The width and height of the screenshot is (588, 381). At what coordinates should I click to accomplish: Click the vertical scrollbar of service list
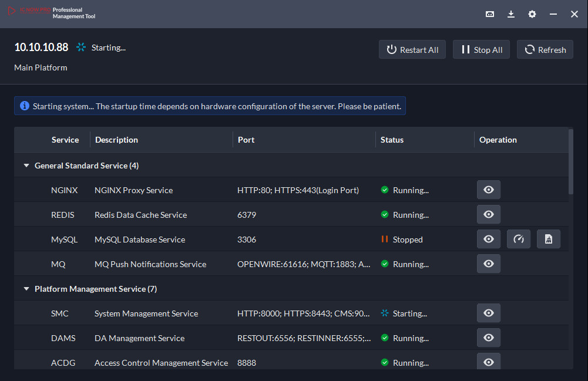[x=570, y=162]
